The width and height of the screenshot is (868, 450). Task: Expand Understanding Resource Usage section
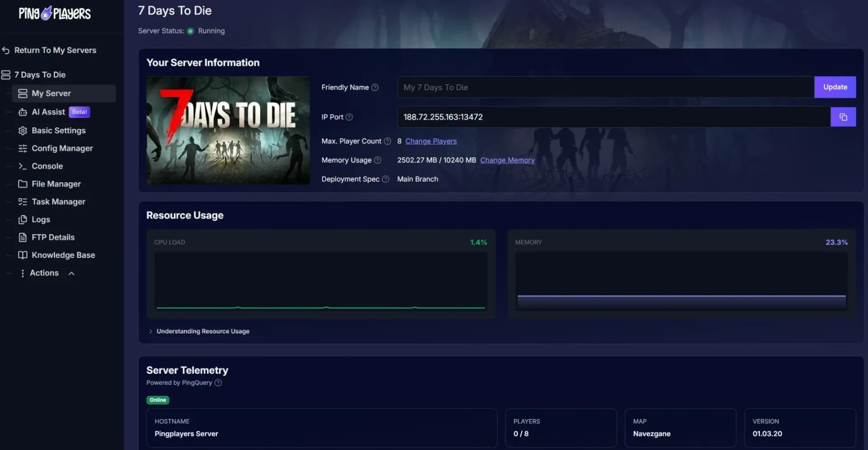199,332
